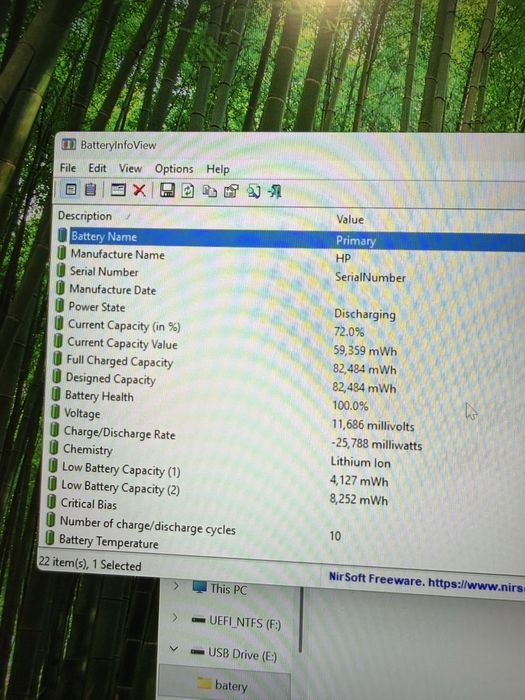
Task: Click the red X clear log icon
Action: click(x=139, y=191)
